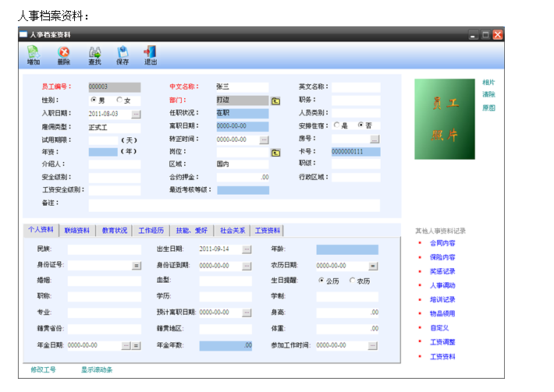554x392 pixels.
Task: Click the 修改工号 link
Action: (x=43, y=369)
